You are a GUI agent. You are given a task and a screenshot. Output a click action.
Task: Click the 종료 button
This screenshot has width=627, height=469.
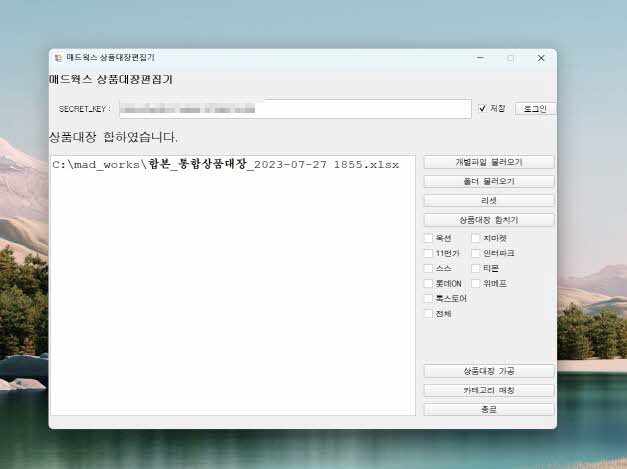click(x=489, y=409)
